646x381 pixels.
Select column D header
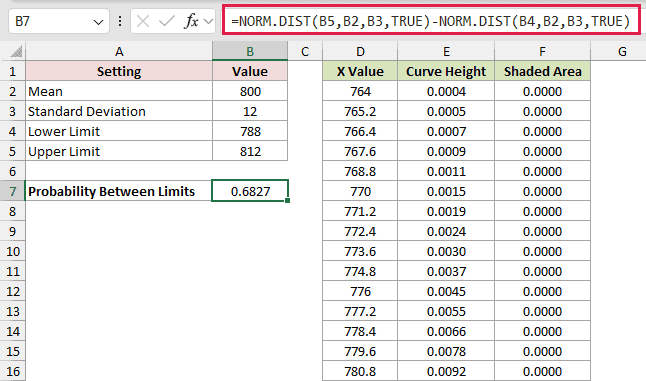coord(360,51)
